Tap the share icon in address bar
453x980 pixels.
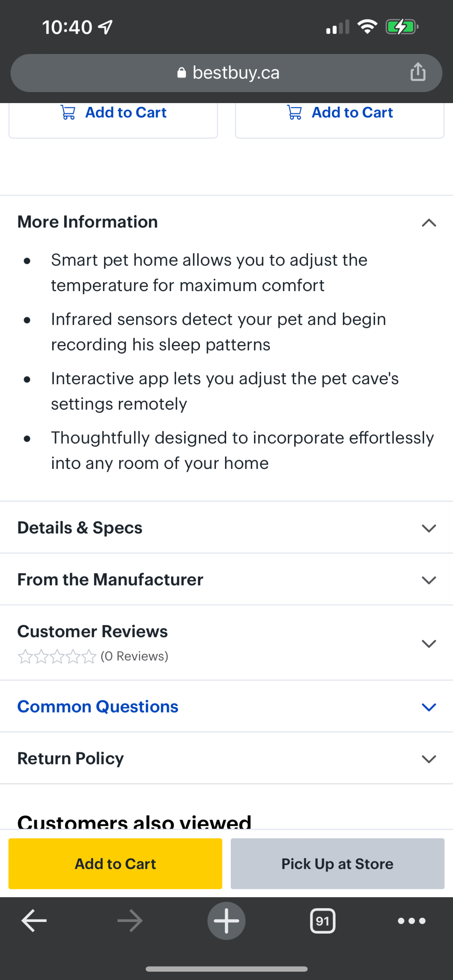(x=417, y=72)
